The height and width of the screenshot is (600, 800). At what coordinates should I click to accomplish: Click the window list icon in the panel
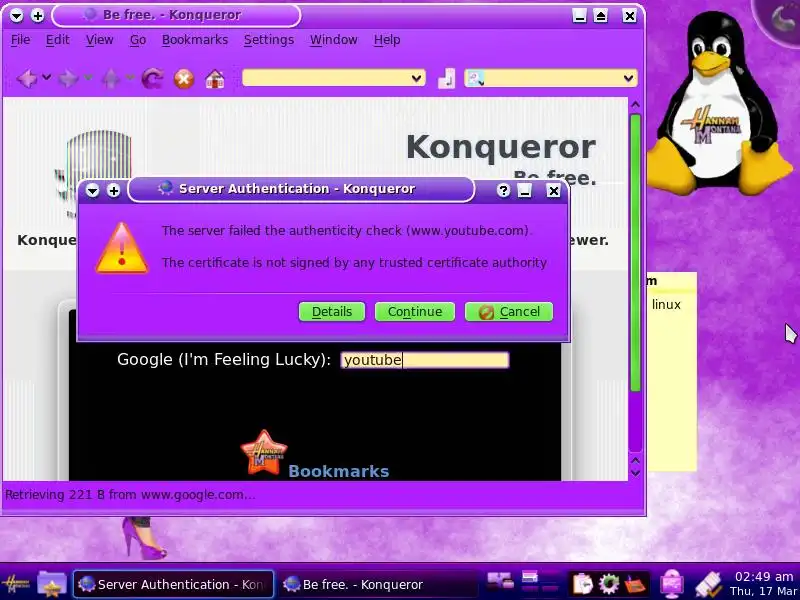click(500, 581)
